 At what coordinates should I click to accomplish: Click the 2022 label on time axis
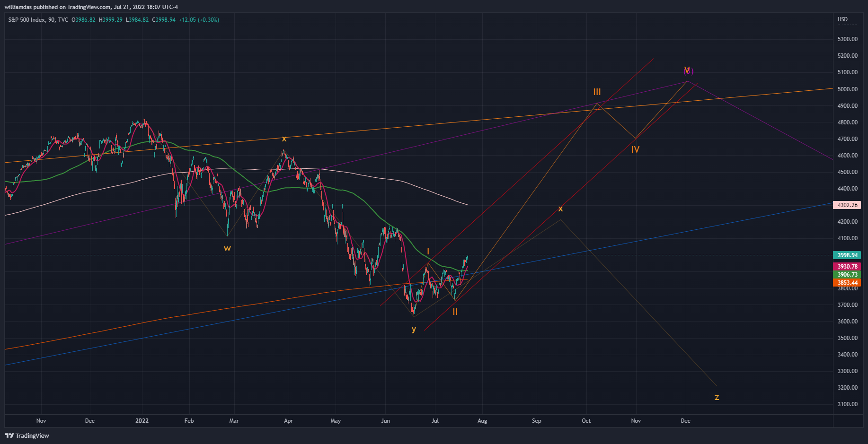click(x=142, y=421)
